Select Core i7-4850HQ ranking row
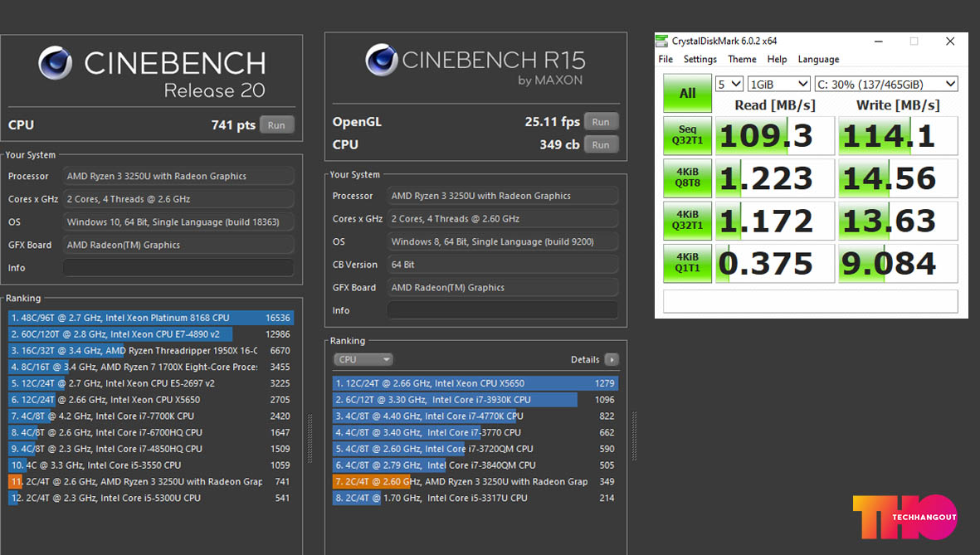 (151, 449)
